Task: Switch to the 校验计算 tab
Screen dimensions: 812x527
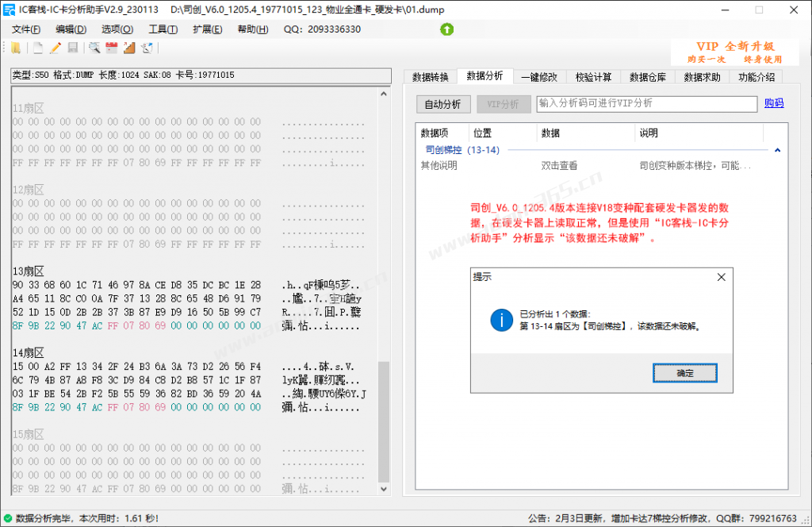Action: [x=593, y=77]
